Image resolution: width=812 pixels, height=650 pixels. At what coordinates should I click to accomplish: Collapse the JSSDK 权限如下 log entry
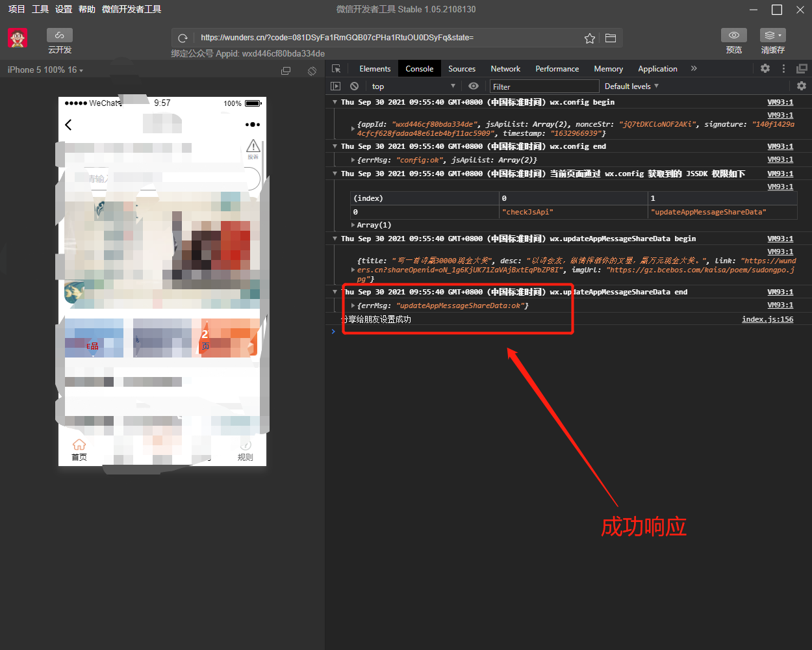pos(335,174)
